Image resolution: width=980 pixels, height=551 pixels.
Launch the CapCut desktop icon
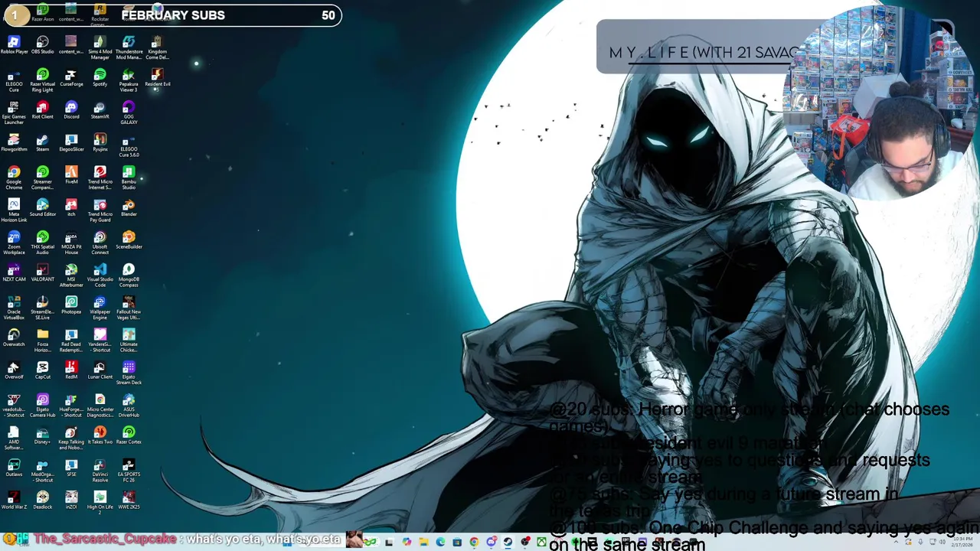42,370
